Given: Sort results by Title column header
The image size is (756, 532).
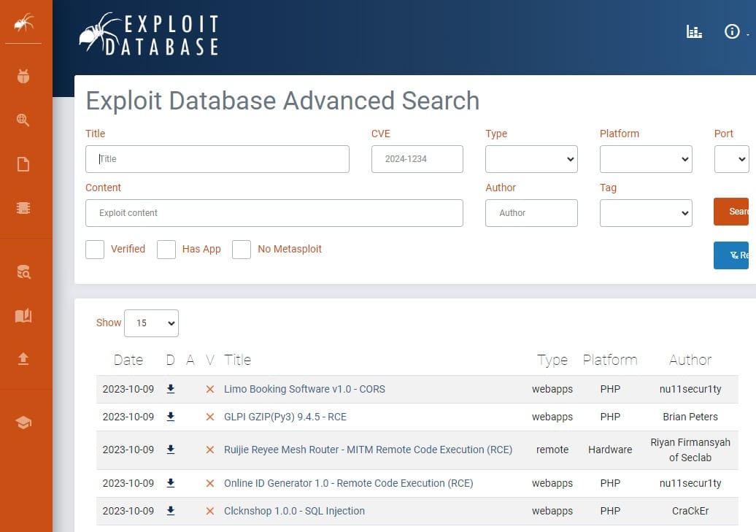Looking at the screenshot, I should [x=238, y=360].
